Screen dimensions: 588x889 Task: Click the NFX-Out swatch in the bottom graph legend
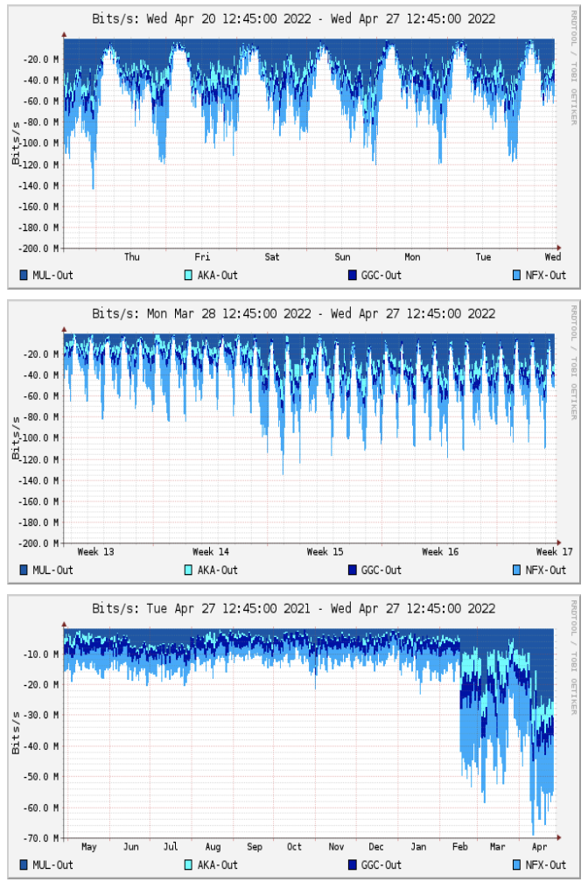click(517, 865)
